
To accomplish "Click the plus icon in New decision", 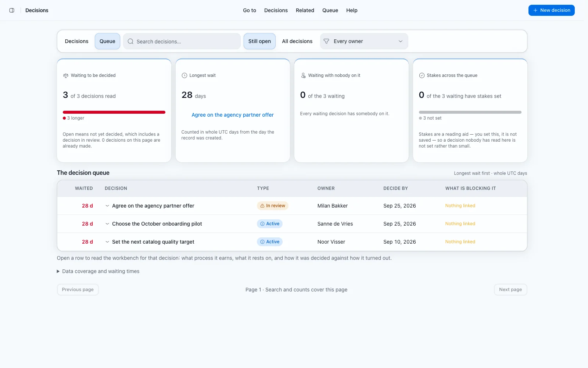I will click(535, 10).
